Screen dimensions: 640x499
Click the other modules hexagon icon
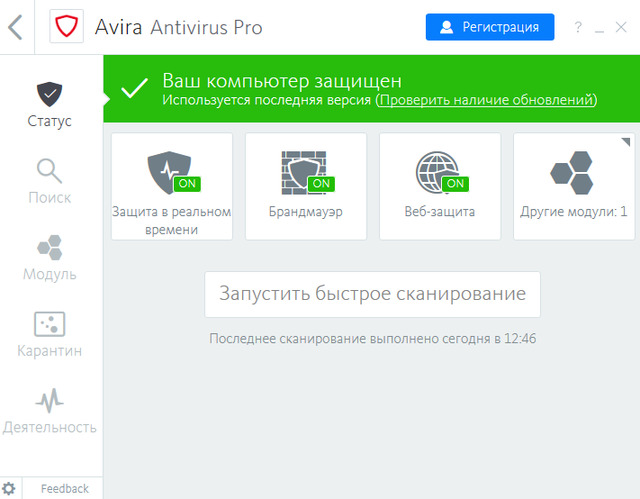[572, 173]
